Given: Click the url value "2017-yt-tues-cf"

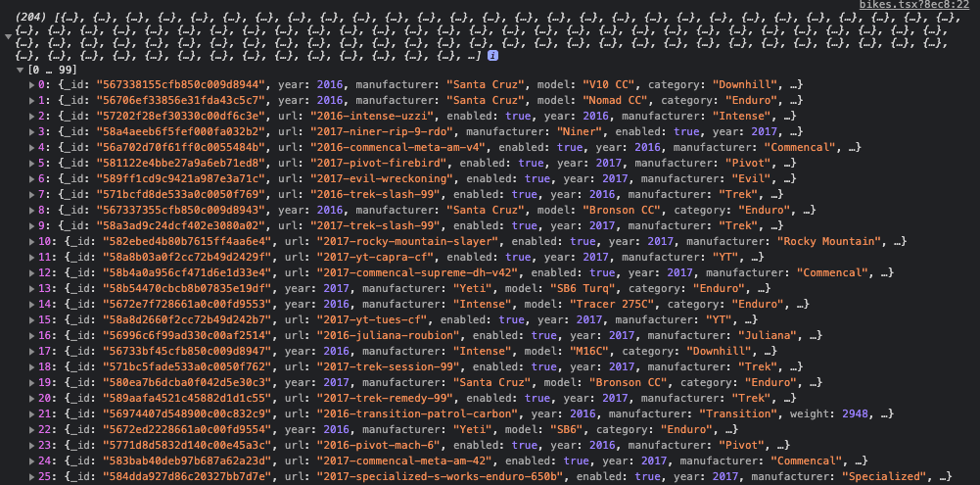Looking at the screenshot, I should click(371, 319).
